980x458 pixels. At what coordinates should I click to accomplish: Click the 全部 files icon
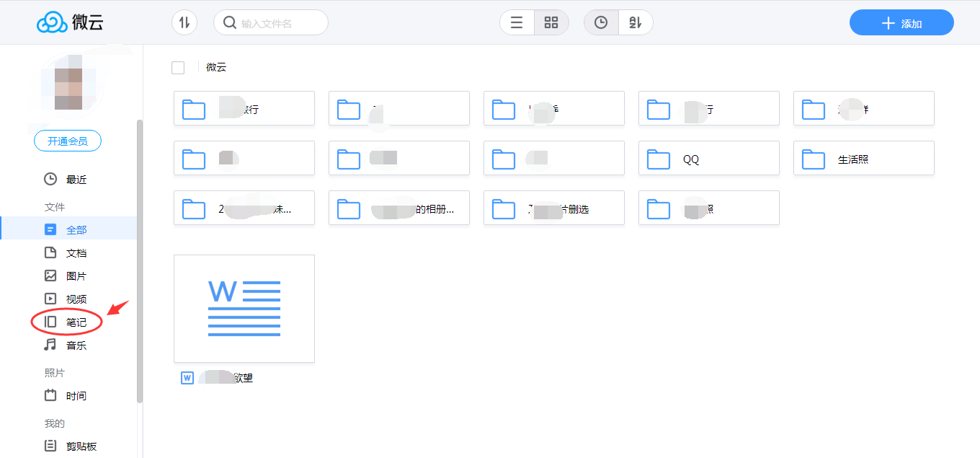click(50, 229)
